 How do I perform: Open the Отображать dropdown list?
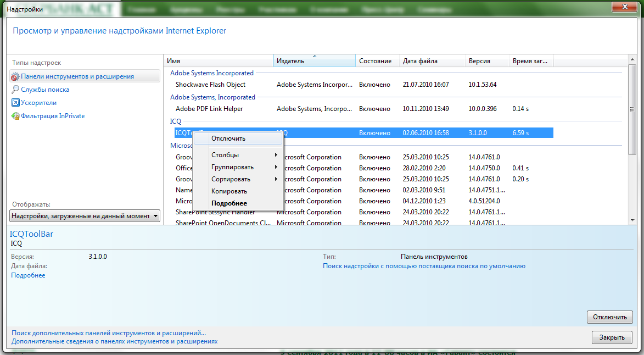pyautogui.click(x=85, y=216)
